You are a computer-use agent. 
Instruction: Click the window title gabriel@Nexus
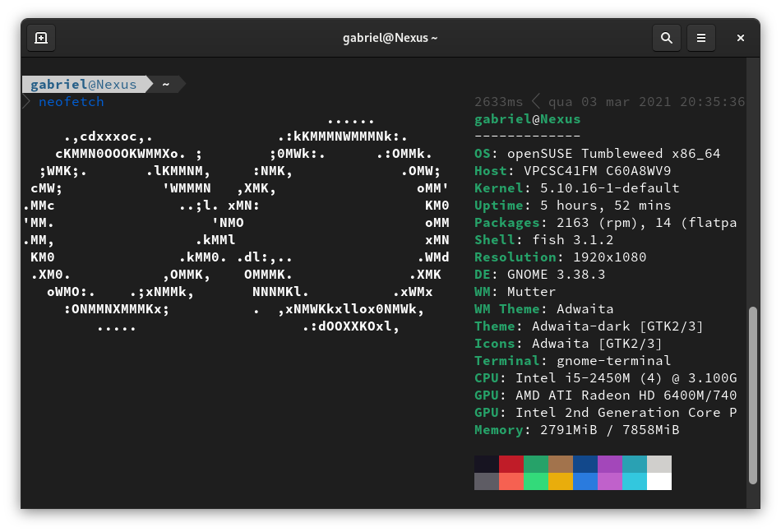coord(390,38)
